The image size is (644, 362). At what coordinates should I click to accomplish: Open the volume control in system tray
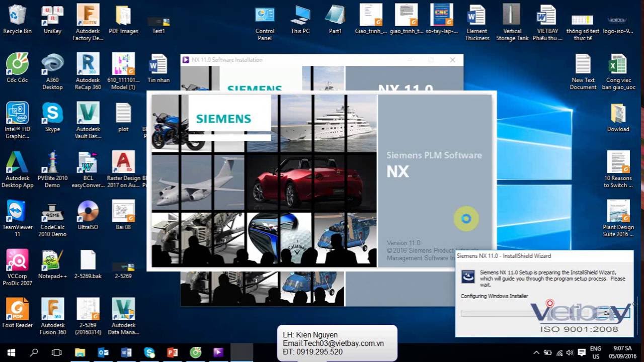[571, 352]
